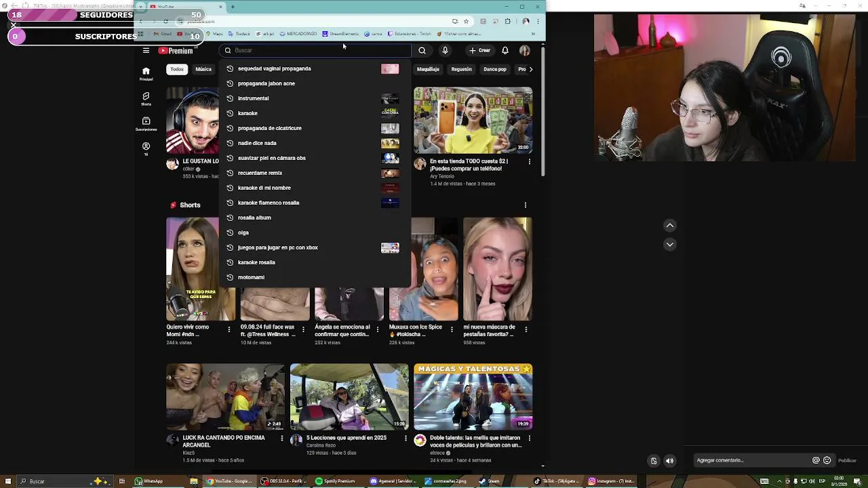Open Instagram window from the taskbar
Screen dimensions: 868x488
pos(611,481)
